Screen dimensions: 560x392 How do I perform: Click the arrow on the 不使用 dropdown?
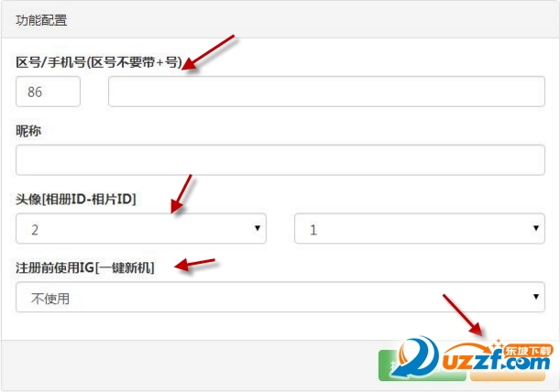click(x=536, y=297)
